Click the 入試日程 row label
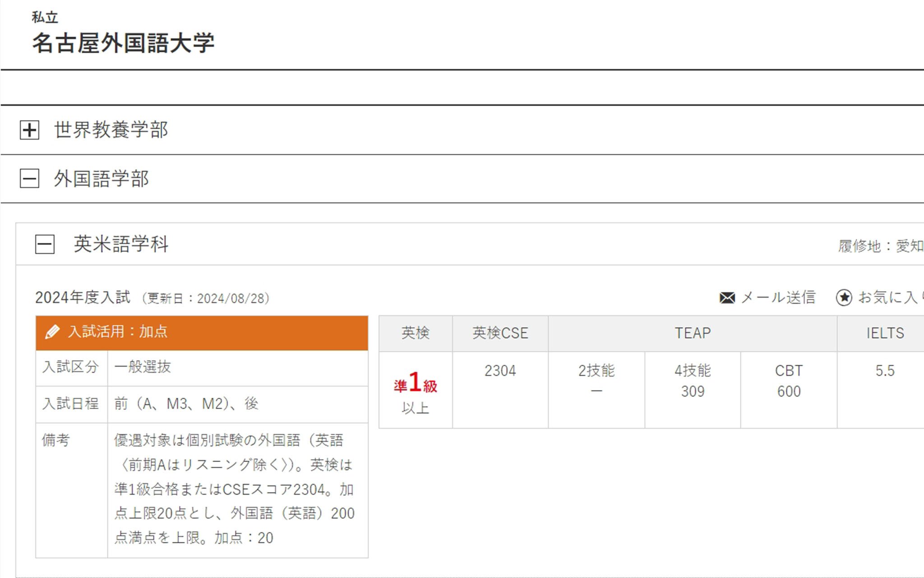Image resolution: width=924 pixels, height=578 pixels. 70,403
